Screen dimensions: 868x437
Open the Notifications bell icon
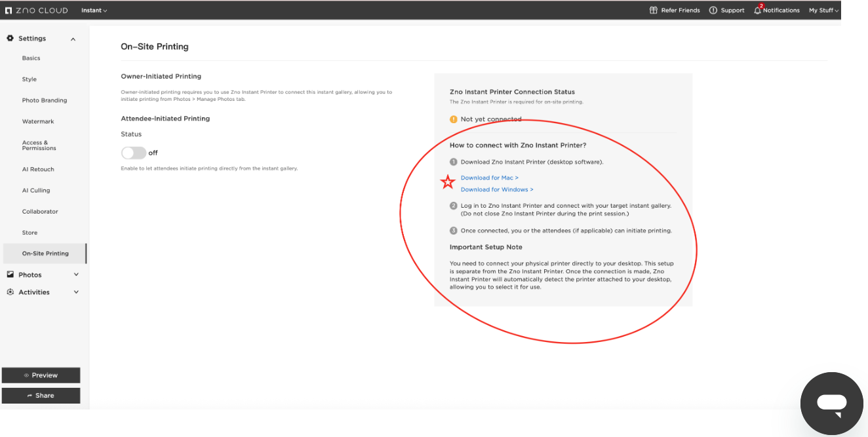click(x=758, y=10)
